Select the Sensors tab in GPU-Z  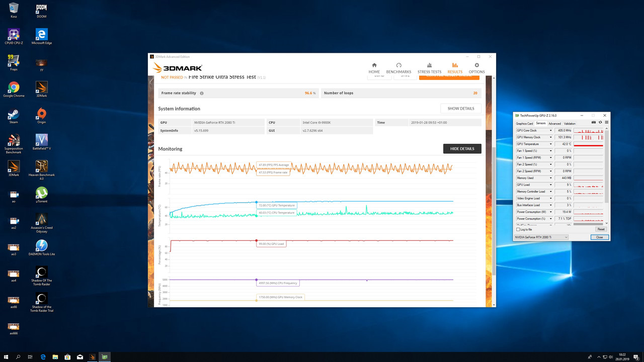[x=541, y=123]
